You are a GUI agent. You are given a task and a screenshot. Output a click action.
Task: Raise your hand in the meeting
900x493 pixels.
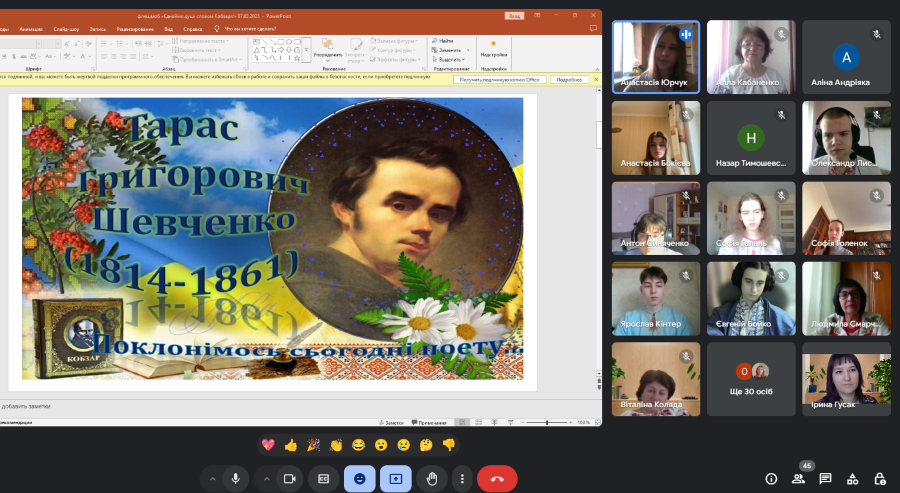click(432, 479)
